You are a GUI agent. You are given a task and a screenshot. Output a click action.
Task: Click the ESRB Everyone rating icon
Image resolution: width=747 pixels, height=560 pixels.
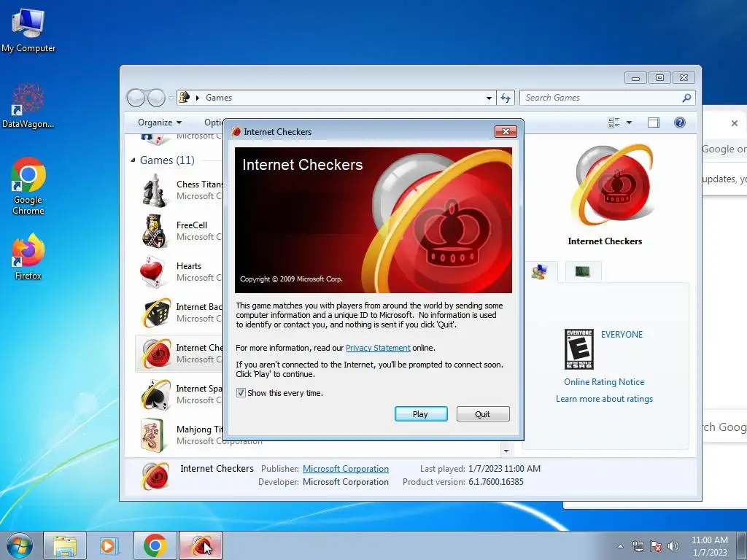pyautogui.click(x=578, y=349)
